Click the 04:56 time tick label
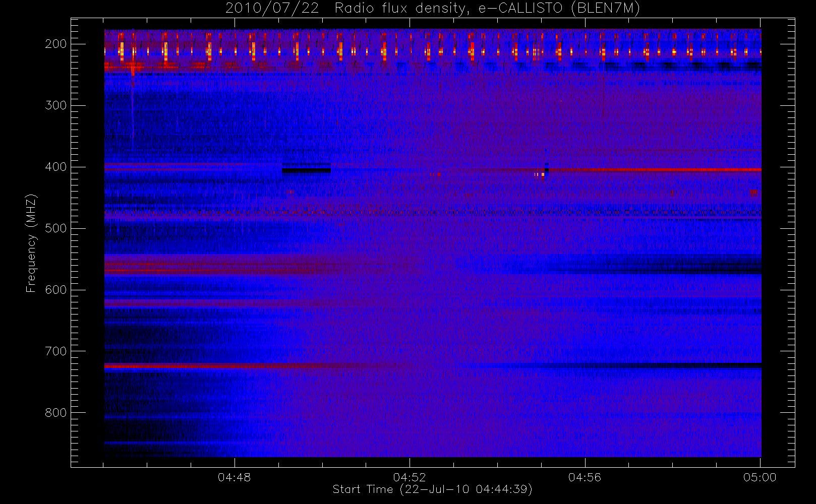Viewport: 816px width, 504px height. pos(585,477)
